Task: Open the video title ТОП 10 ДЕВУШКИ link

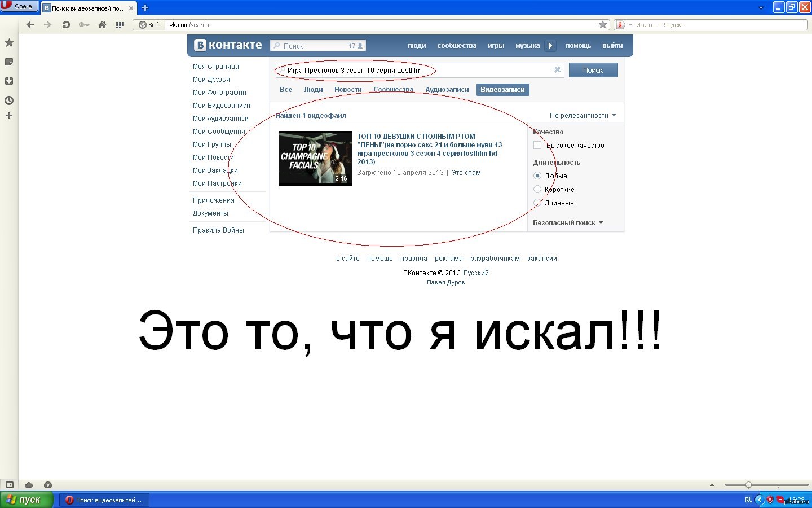Action: pyautogui.click(x=429, y=149)
